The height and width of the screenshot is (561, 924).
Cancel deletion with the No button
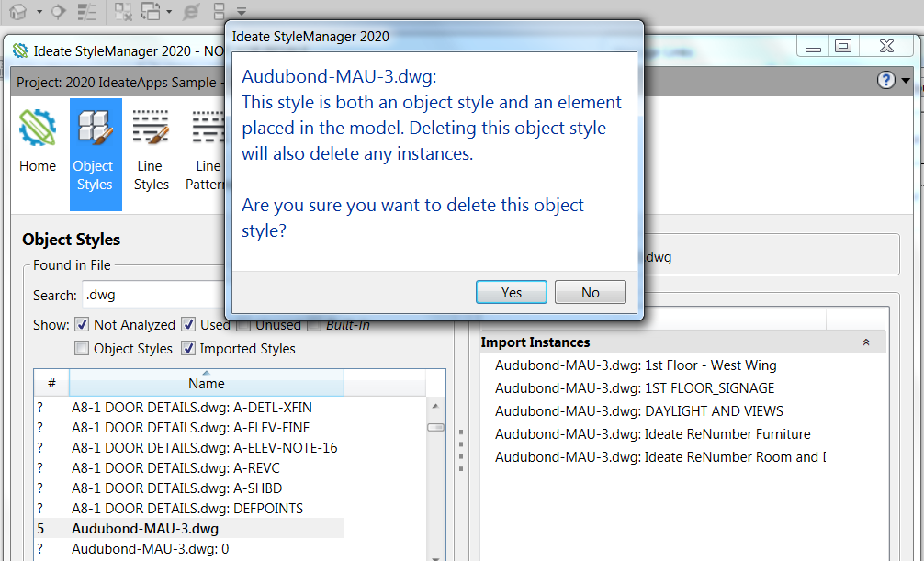point(590,292)
